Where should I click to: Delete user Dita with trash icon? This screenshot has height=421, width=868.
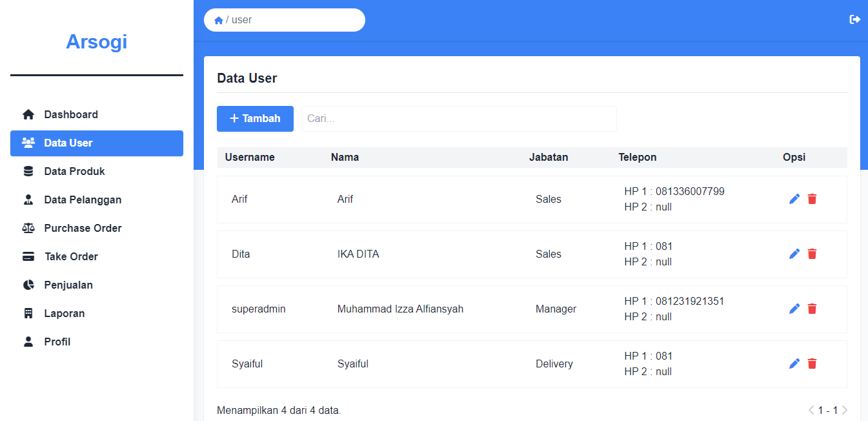[812, 254]
